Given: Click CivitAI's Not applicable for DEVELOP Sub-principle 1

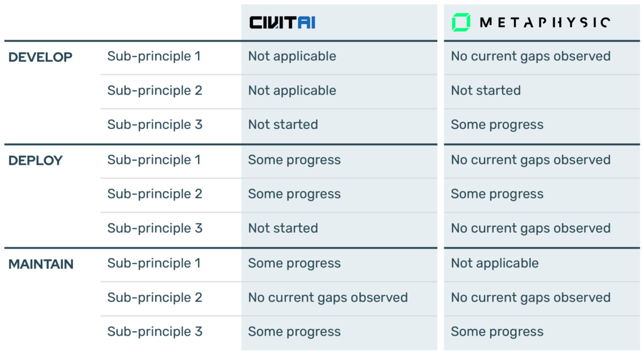Looking at the screenshot, I should click(292, 56).
